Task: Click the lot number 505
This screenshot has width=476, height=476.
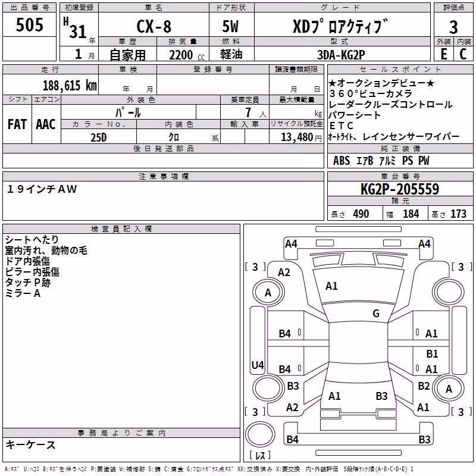Action: [x=29, y=25]
